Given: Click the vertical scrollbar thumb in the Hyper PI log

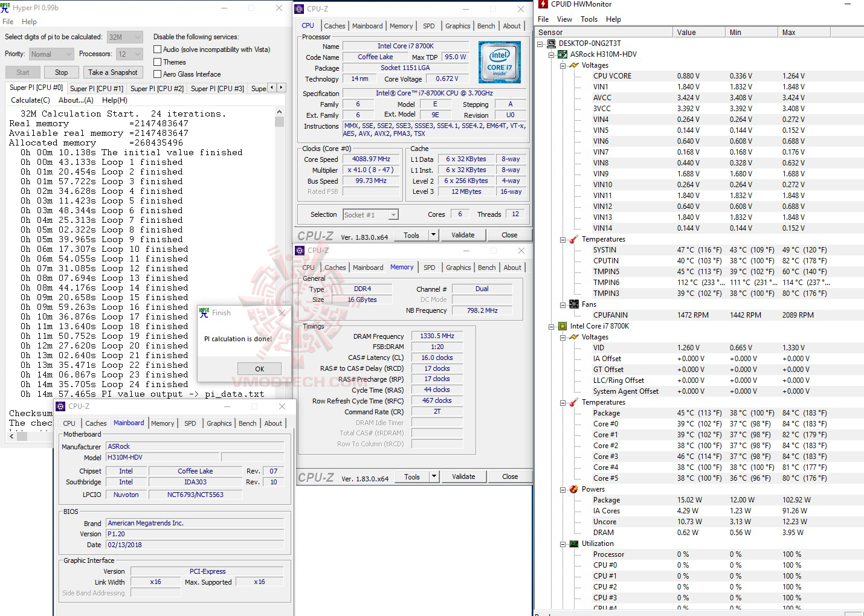Looking at the screenshot, I should pos(279,121).
